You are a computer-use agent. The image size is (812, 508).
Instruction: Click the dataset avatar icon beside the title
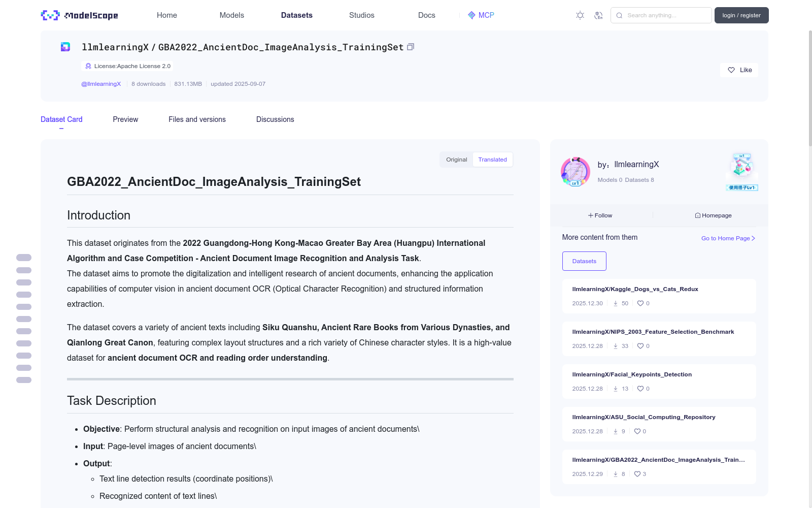coord(65,47)
